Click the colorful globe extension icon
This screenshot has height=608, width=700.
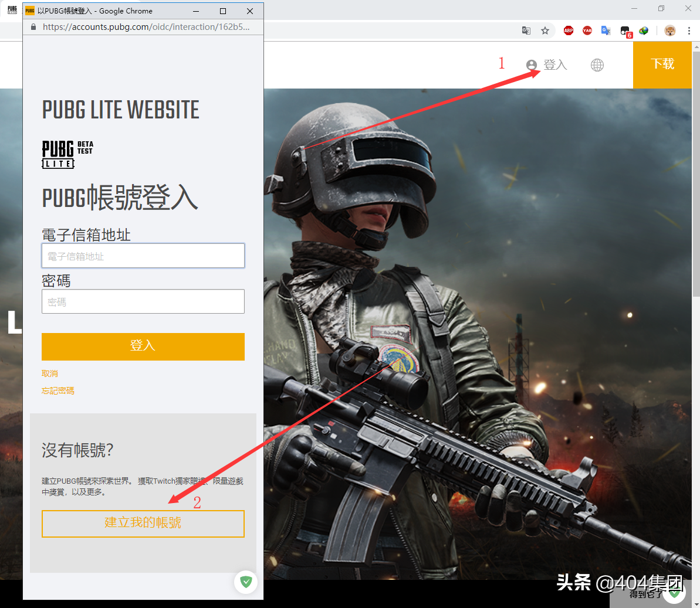(644, 30)
